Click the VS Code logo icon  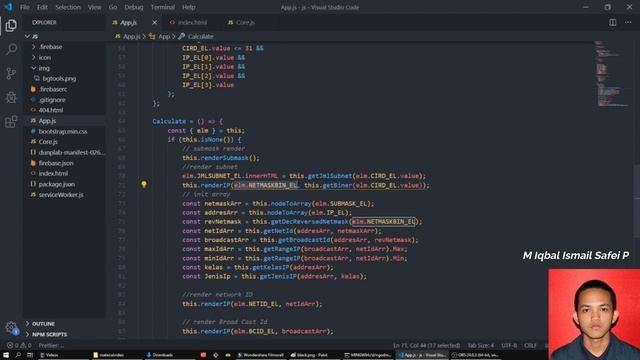(8, 7)
